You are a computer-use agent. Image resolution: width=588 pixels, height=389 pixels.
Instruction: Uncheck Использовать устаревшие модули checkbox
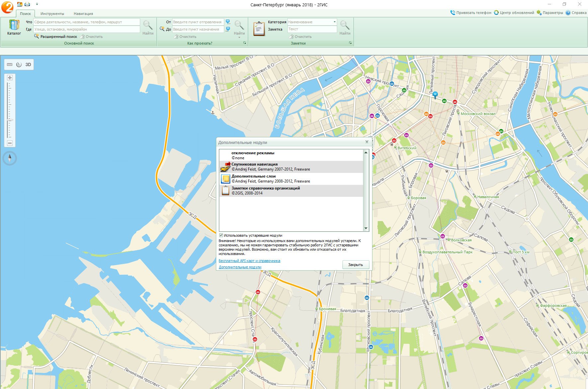pos(221,235)
